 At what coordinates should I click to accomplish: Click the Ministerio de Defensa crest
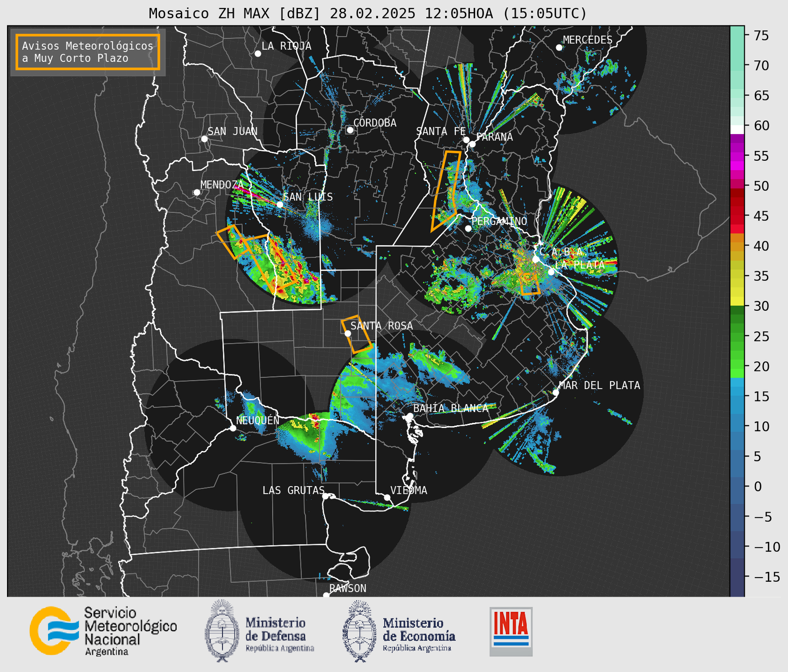(x=222, y=630)
